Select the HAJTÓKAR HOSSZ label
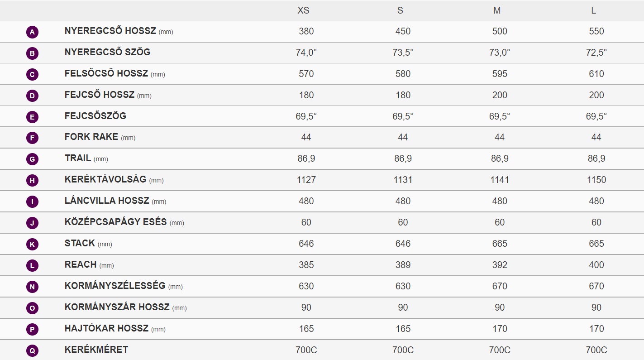The width and height of the screenshot is (644, 360). [x=106, y=328]
